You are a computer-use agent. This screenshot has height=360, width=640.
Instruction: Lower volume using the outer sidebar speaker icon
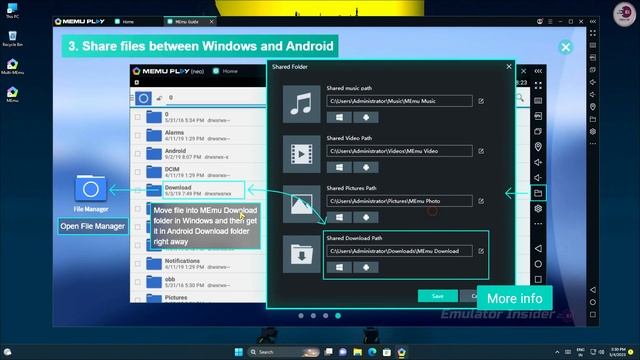(x=593, y=94)
